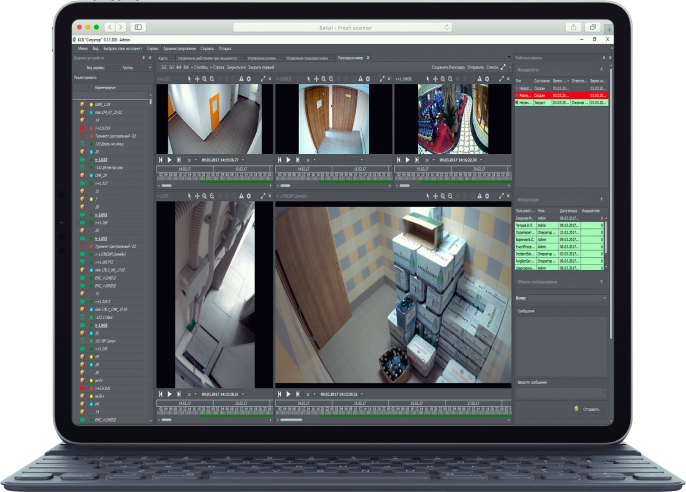Click the Safari address bar
The height and width of the screenshot is (492, 686).
343,27
